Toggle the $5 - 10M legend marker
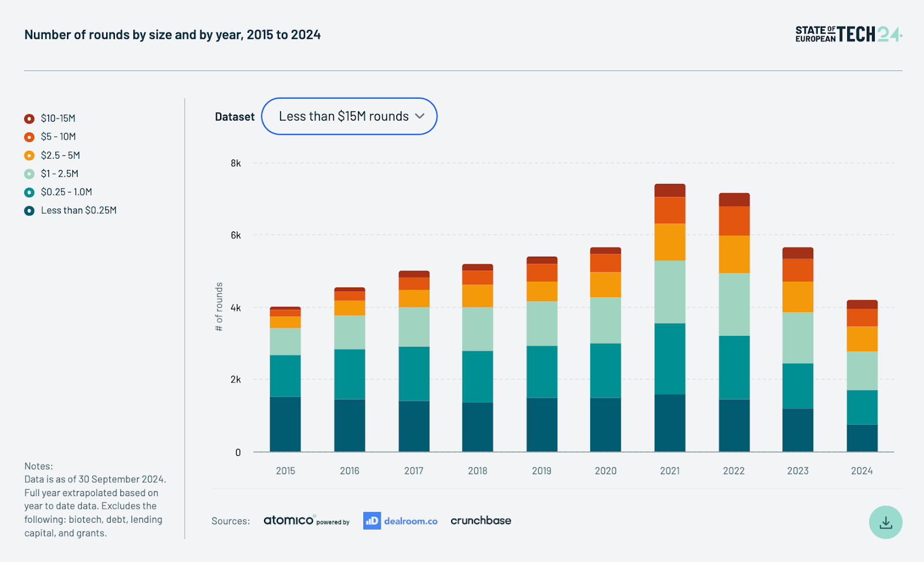 coord(29,137)
